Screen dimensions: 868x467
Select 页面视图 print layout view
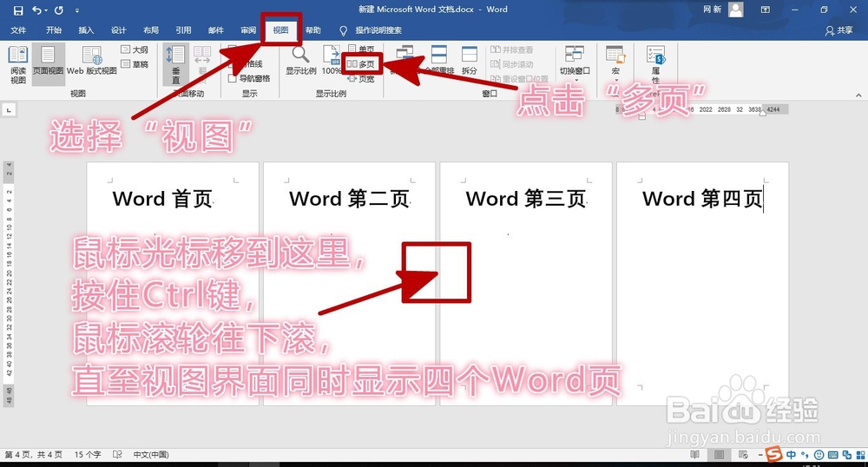[x=48, y=63]
